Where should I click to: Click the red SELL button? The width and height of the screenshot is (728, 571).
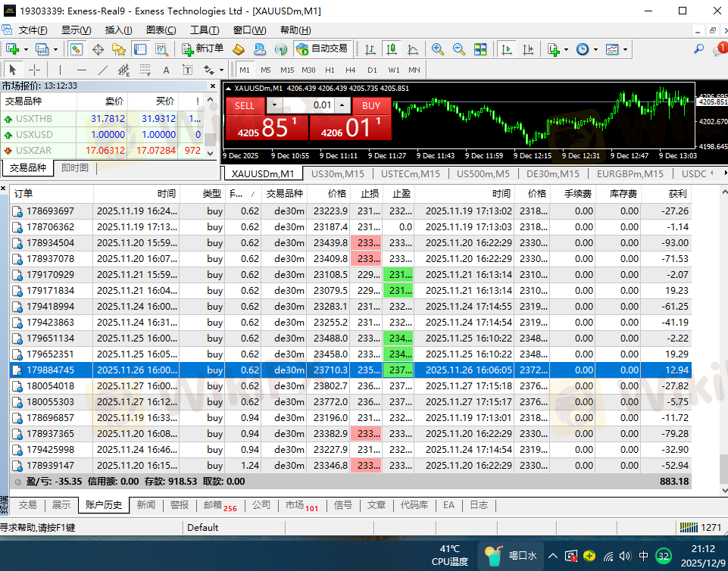point(245,105)
